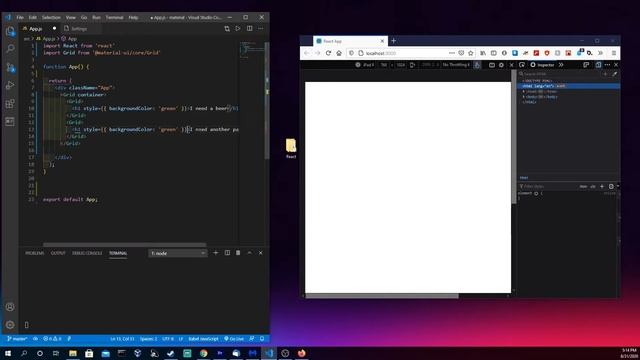This screenshot has height=360, width=640.
Task: Open the Source Control view in VS Code
Action: tap(10, 67)
